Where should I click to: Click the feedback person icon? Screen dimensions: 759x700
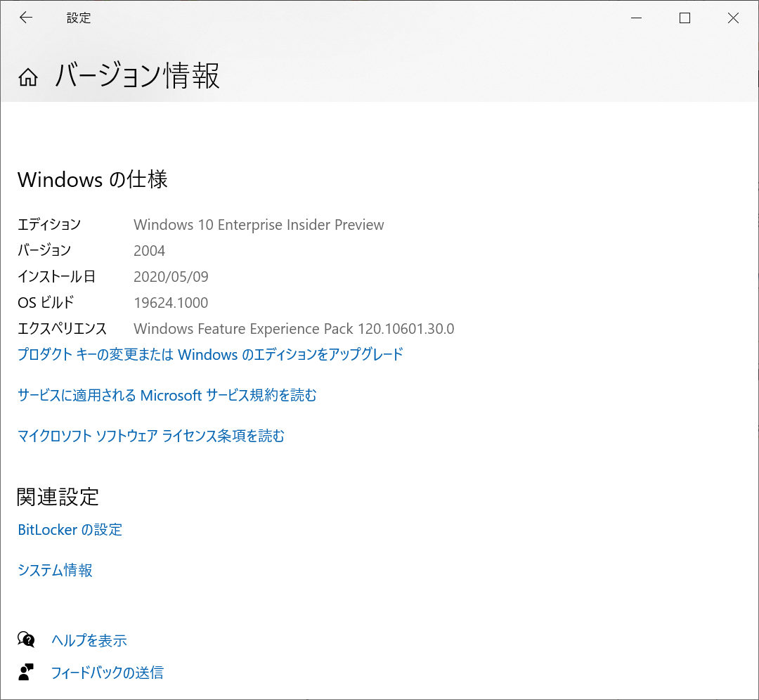(x=26, y=672)
